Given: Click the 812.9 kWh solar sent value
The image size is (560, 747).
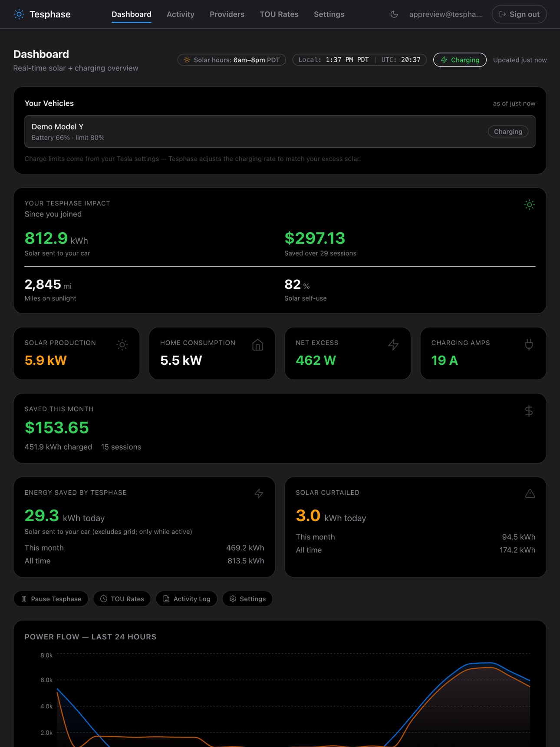Looking at the screenshot, I should [56, 238].
